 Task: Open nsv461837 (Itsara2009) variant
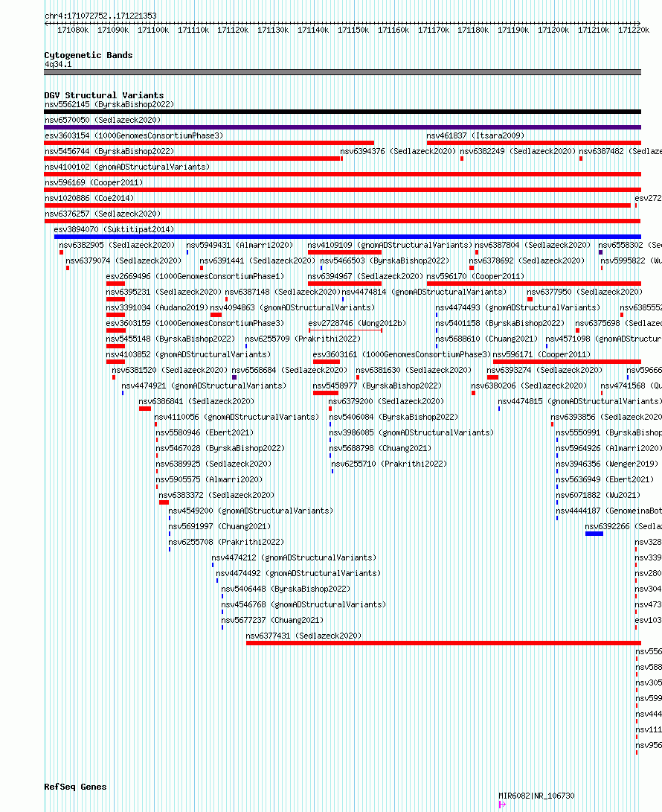[x=475, y=135]
